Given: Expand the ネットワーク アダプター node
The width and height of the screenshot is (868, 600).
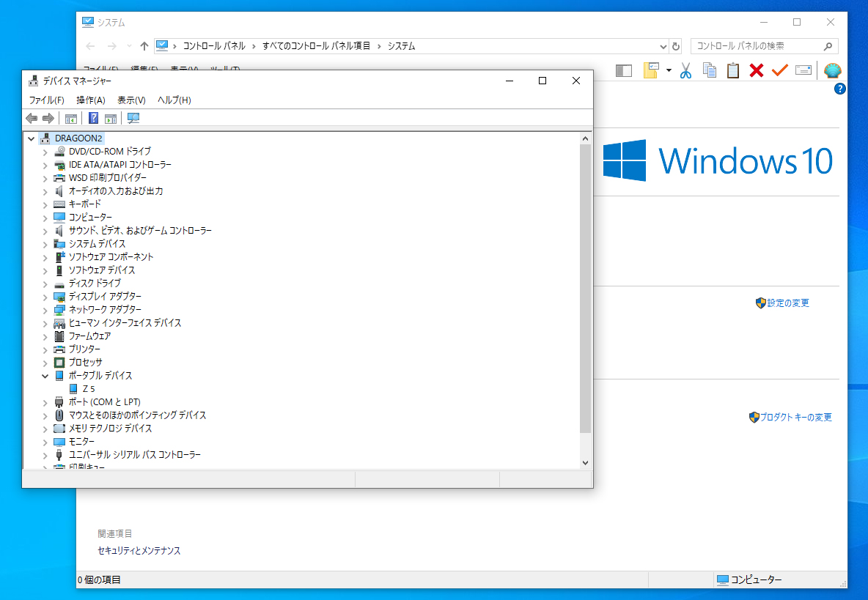Looking at the screenshot, I should [45, 310].
